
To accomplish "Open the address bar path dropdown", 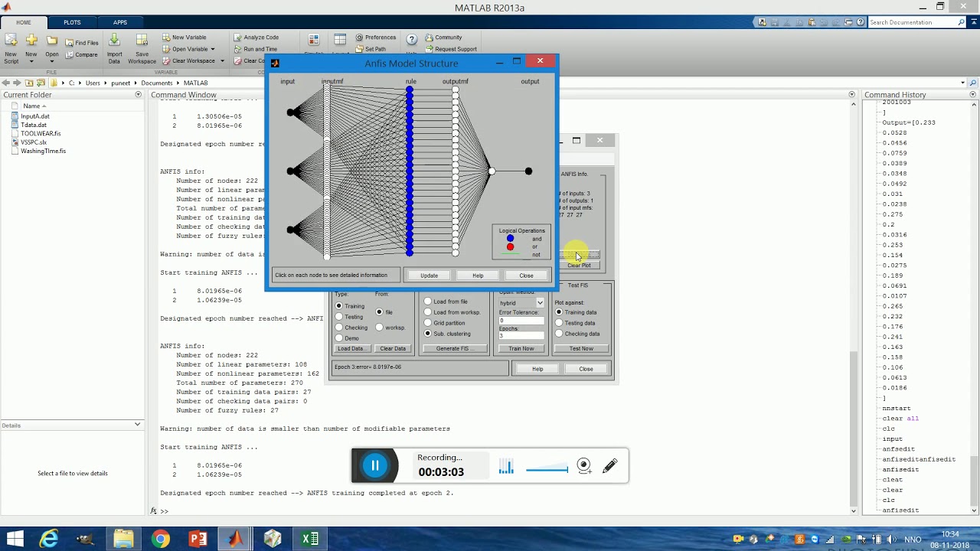I will [963, 83].
